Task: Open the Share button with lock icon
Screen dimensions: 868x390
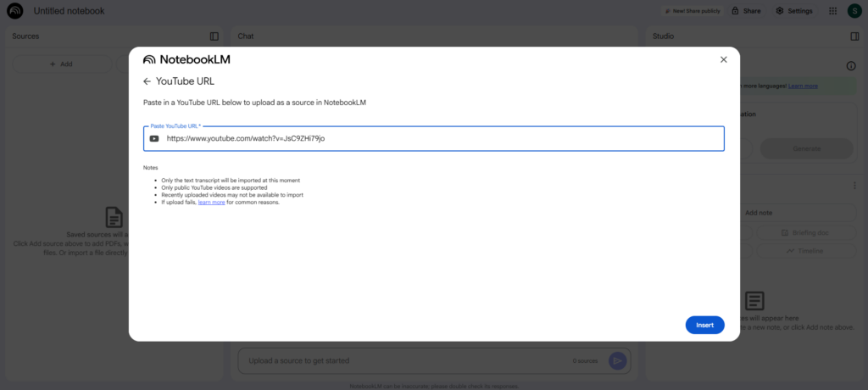Action: pos(746,11)
